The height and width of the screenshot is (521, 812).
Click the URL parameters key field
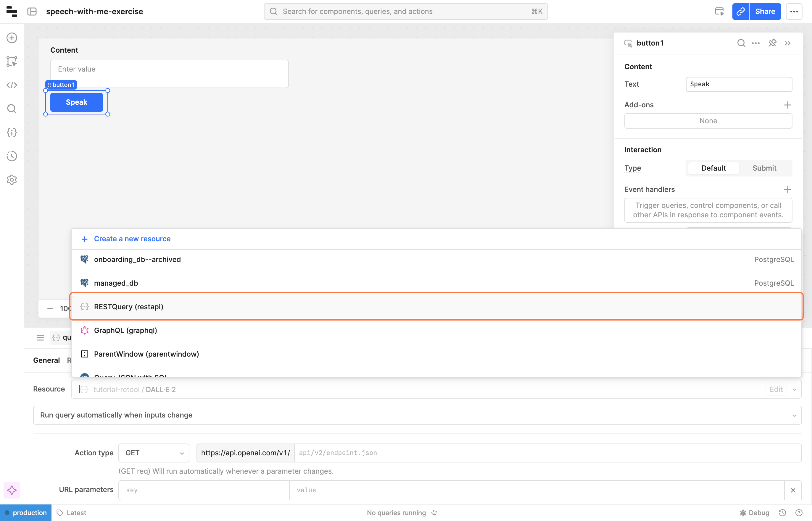point(204,490)
